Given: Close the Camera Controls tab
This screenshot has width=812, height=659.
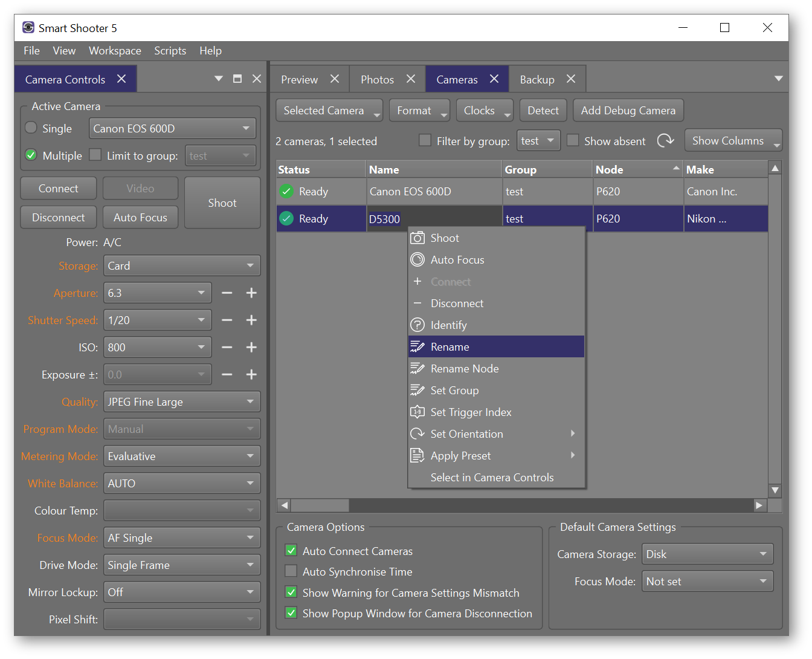Looking at the screenshot, I should coord(121,79).
